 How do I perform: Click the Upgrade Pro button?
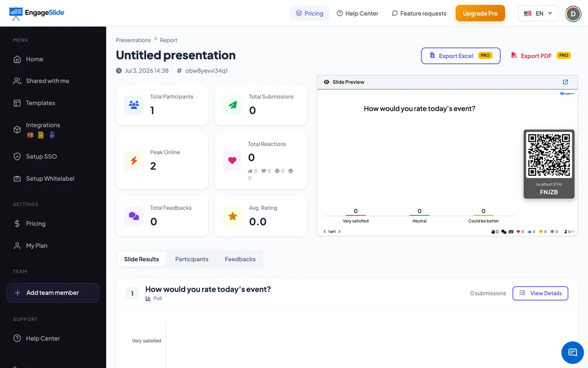480,13
